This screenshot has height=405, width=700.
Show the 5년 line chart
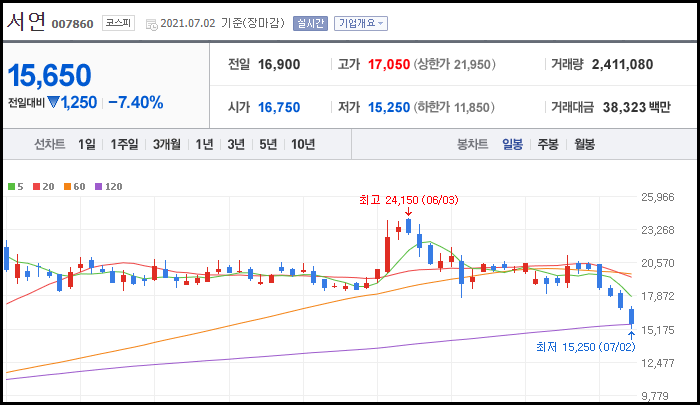click(x=268, y=144)
